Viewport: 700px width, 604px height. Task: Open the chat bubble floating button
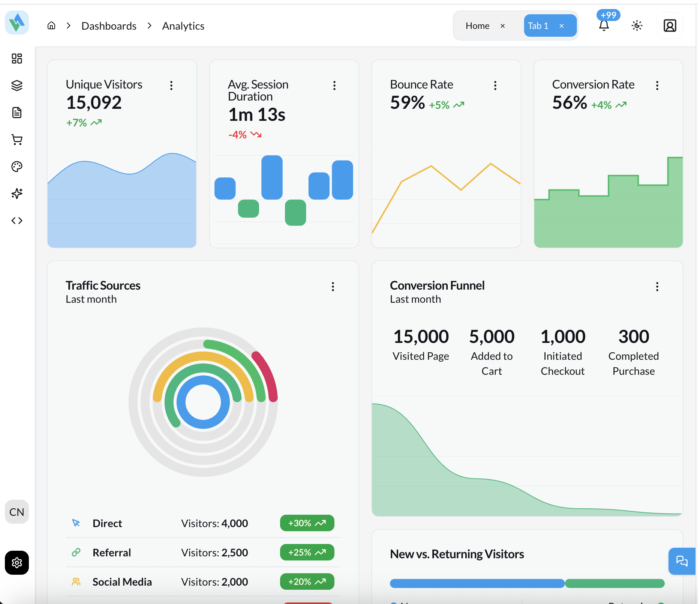(x=682, y=561)
